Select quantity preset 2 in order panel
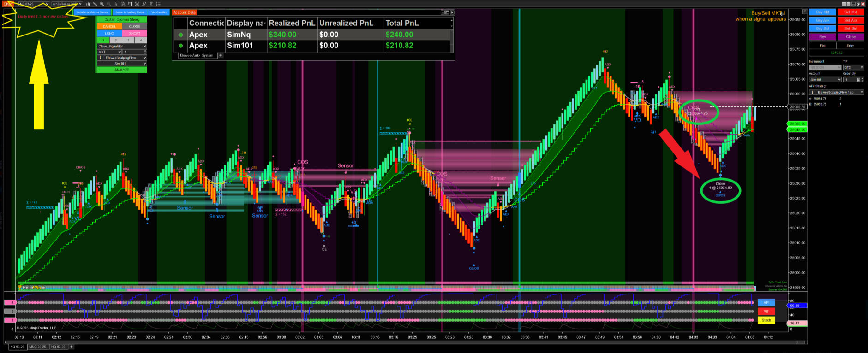This screenshot has width=868, height=353. (115, 40)
